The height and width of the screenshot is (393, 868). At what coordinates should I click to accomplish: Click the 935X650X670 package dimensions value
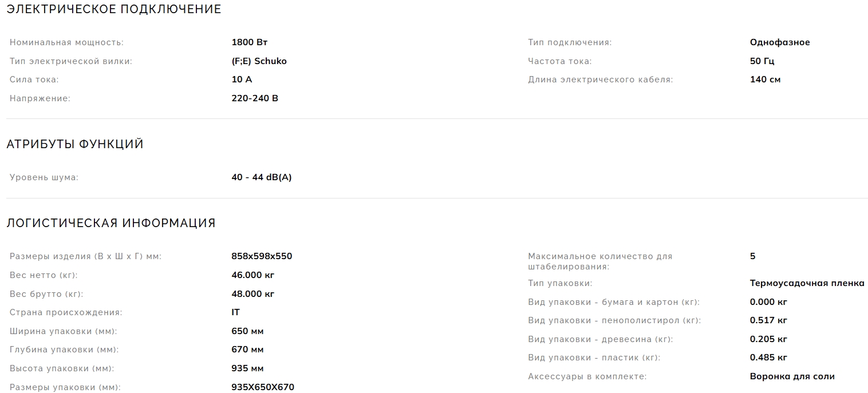pos(263,387)
